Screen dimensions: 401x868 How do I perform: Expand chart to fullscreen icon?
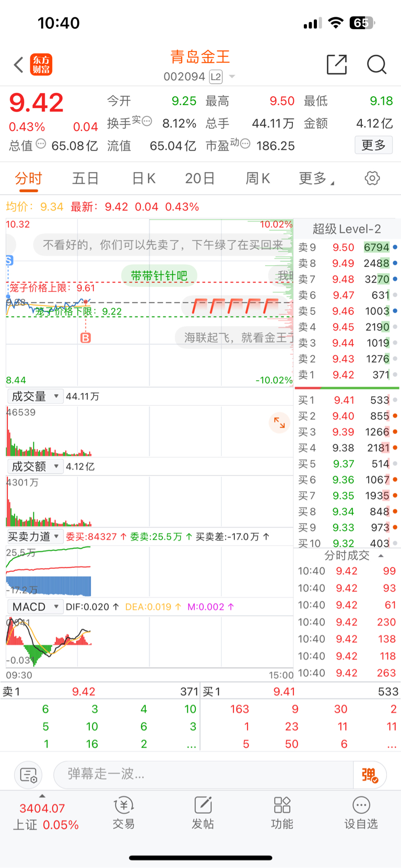pos(279,423)
